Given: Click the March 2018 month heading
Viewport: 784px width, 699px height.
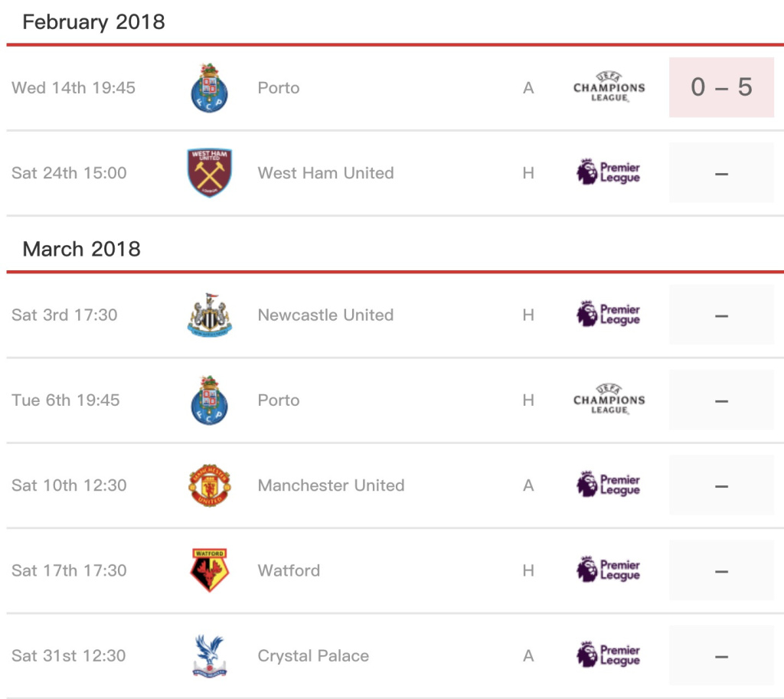Looking at the screenshot, I should (82, 249).
